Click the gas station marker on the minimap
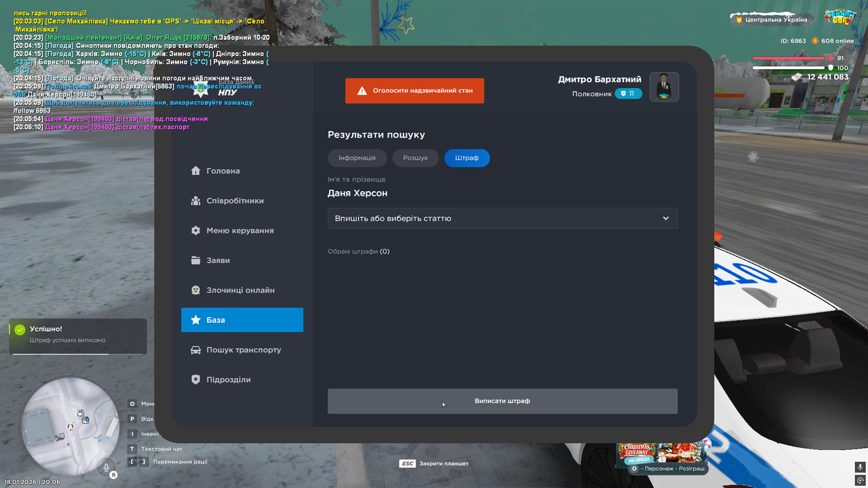The image size is (868, 488). point(81,413)
